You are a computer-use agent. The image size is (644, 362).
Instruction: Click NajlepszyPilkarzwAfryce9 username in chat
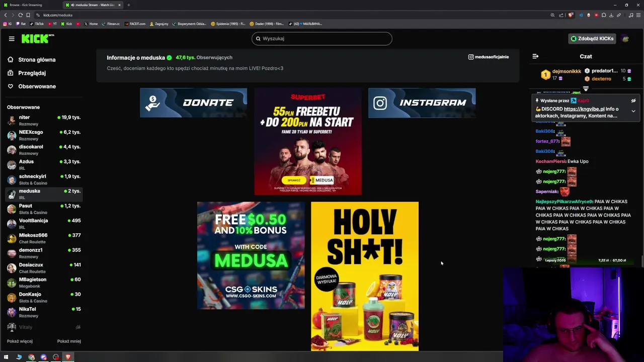[x=564, y=202]
